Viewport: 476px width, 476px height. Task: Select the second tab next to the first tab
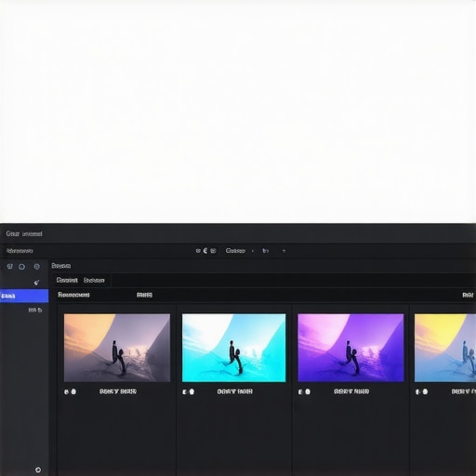[94, 280]
